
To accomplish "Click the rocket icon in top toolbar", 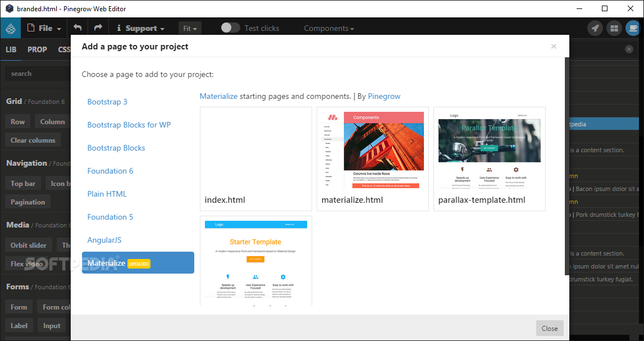I will [x=595, y=28].
